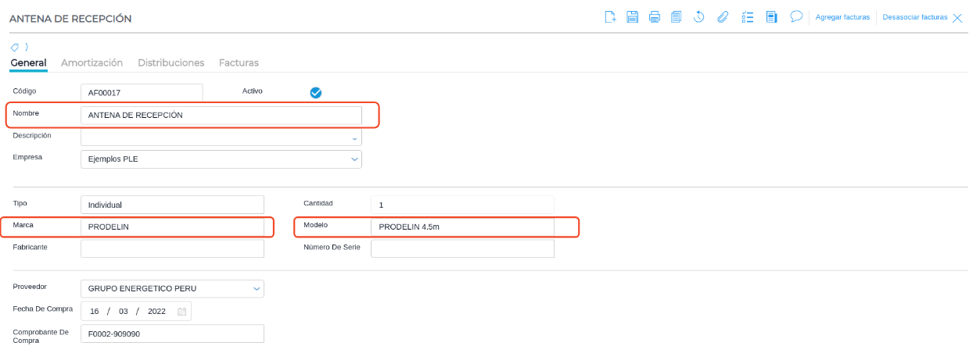Open the Fecha De Compra calendar picker
Image resolution: width=980 pixels, height=364 pixels.
182,312
